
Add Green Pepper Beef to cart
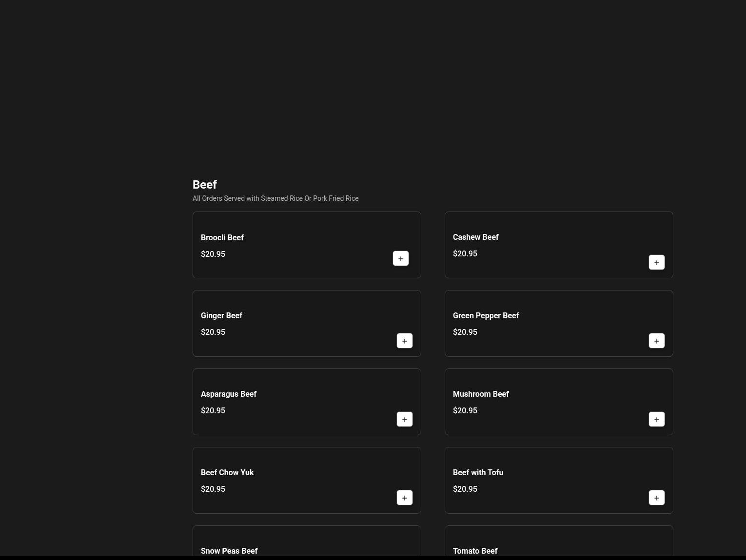coord(656,341)
